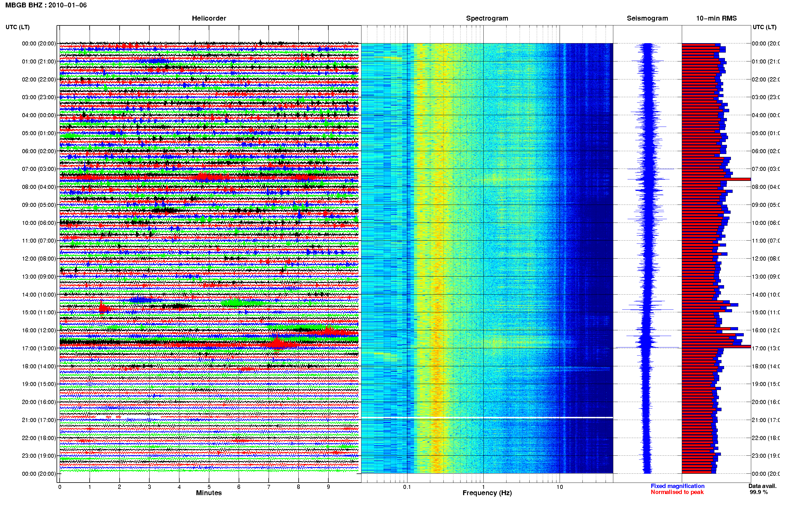812x508 pixels.
Task: Click left time label '04:00 (00:00)'
Action: point(39,115)
